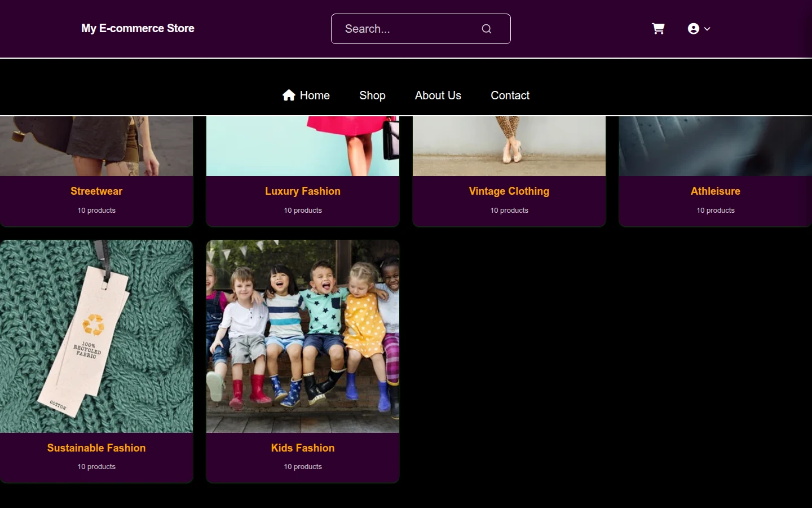The image size is (812, 508).
Task: Click the Vintage Clothing leopard-print image
Action: [x=509, y=146]
